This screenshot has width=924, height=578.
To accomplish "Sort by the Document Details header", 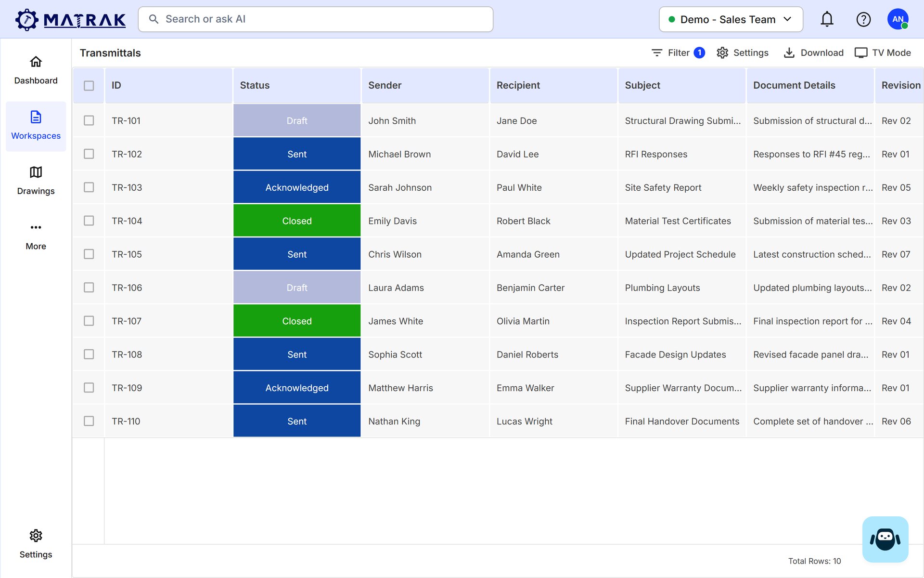I will coord(810,85).
